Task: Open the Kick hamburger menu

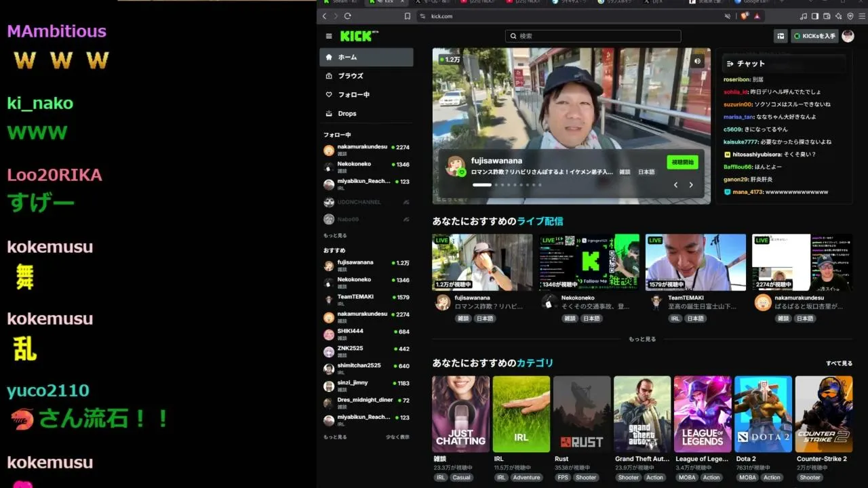Action: (x=329, y=36)
